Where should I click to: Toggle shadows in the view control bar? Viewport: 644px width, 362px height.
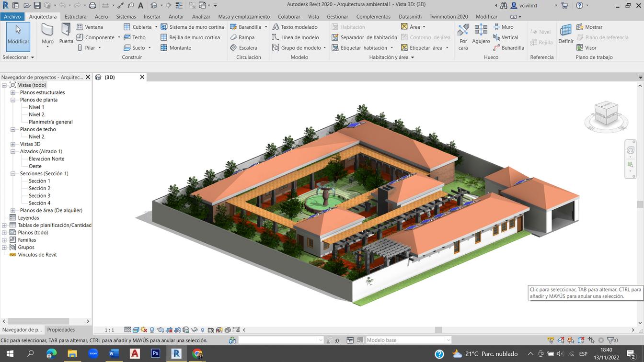[152, 330]
